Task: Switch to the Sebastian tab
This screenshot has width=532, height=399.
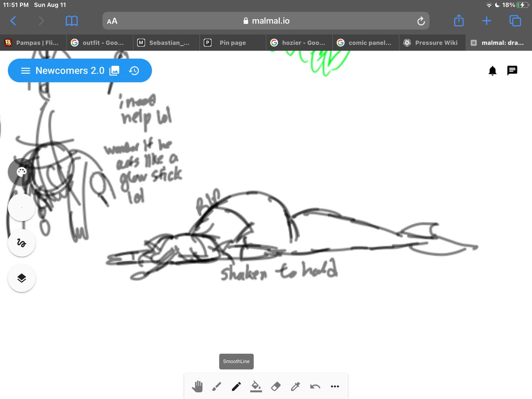Action: coord(166,43)
